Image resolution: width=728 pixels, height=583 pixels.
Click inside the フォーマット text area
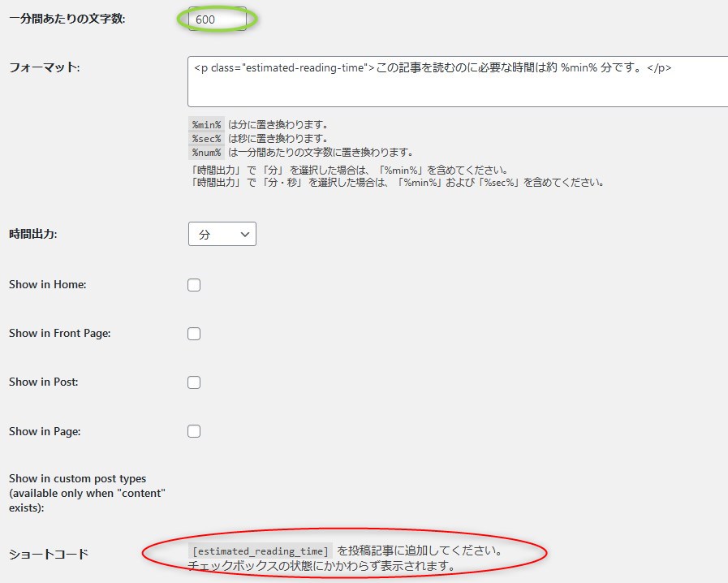coord(458,82)
